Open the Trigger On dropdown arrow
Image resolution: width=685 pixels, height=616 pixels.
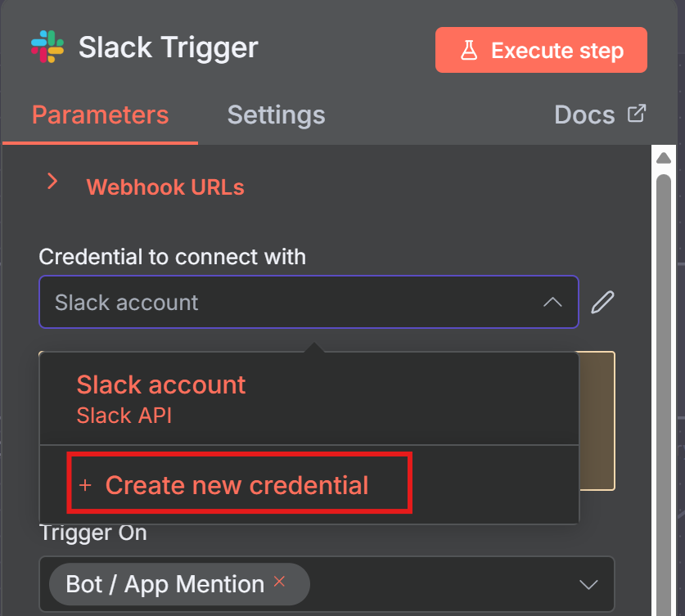pos(588,584)
